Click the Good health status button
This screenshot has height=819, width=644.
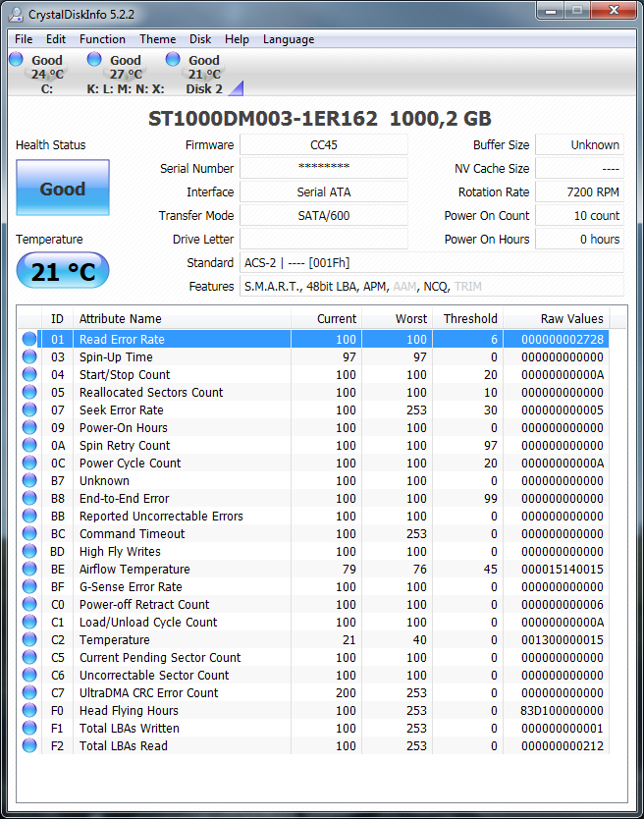pyautogui.click(x=63, y=188)
